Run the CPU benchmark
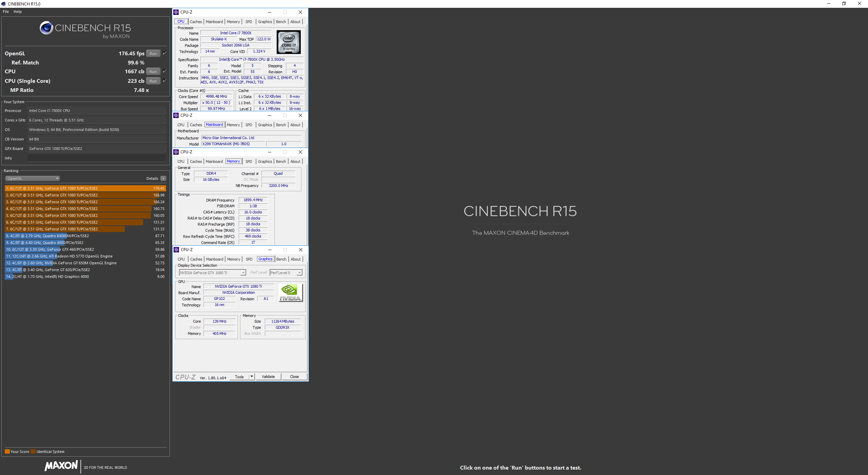The image size is (868, 475). point(153,72)
